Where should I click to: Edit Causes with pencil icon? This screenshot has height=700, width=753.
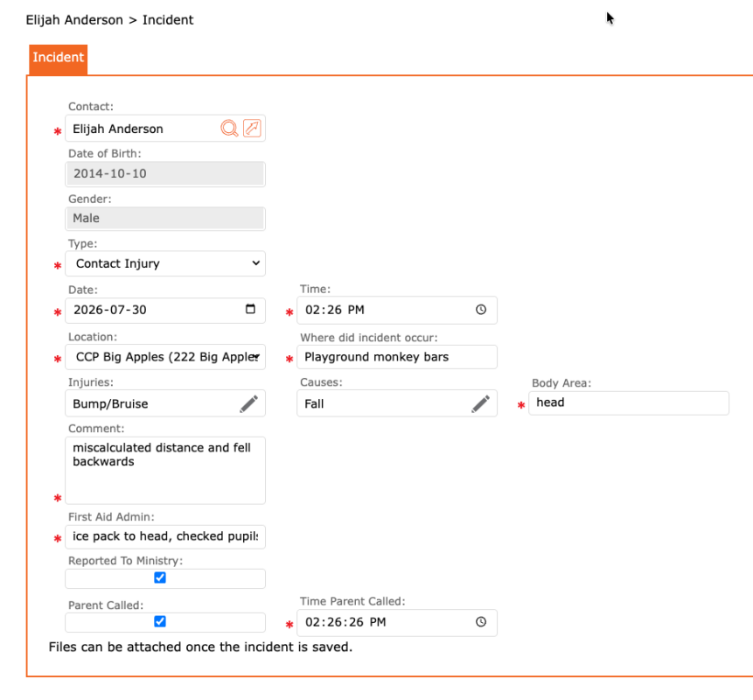coord(480,403)
